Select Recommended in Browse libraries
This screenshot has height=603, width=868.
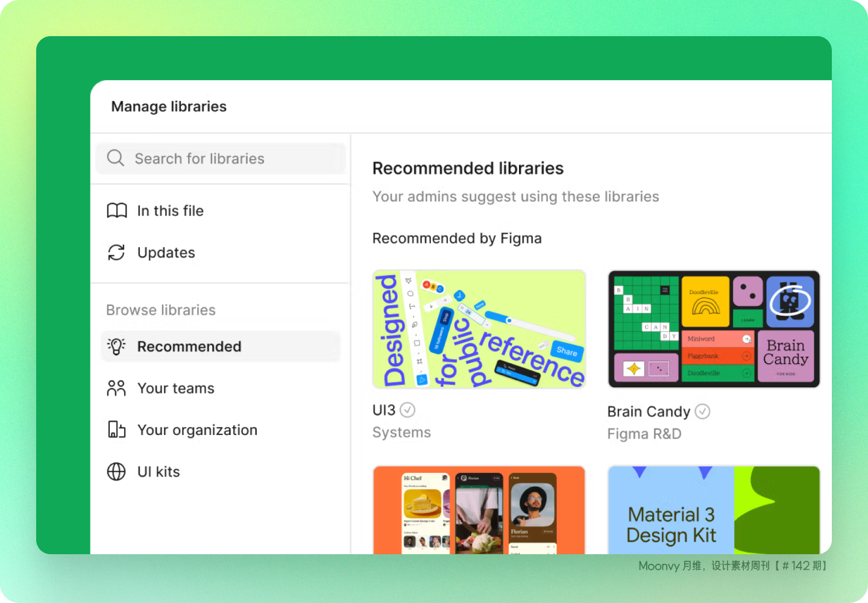pos(221,346)
